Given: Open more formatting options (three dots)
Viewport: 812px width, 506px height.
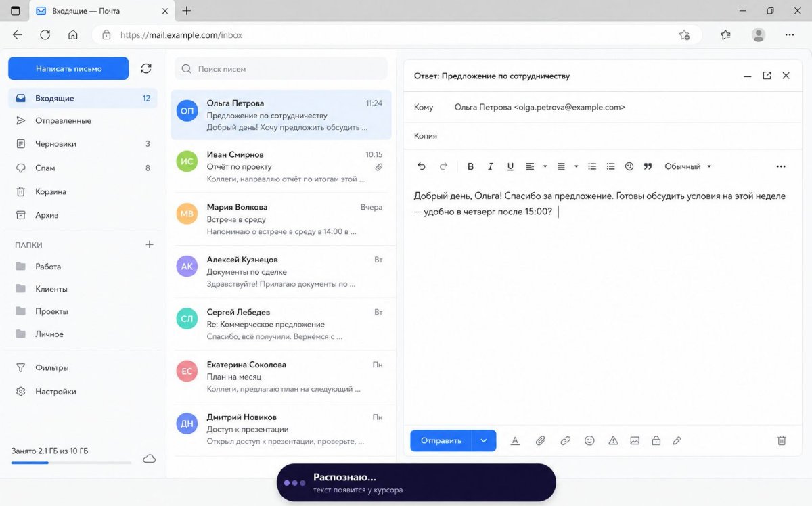Looking at the screenshot, I should (781, 166).
